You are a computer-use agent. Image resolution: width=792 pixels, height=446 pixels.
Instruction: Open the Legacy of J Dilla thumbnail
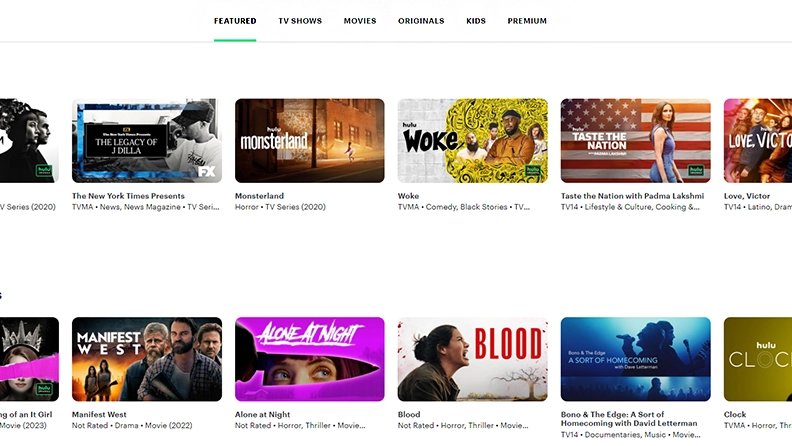tap(146, 140)
